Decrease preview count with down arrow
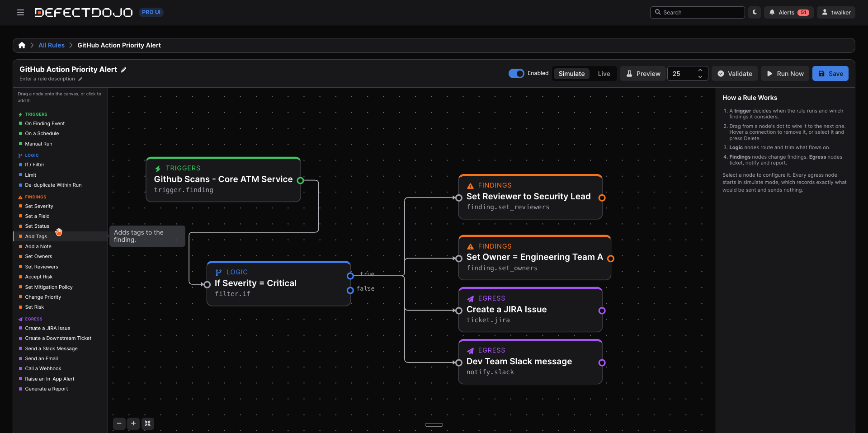 tap(700, 77)
